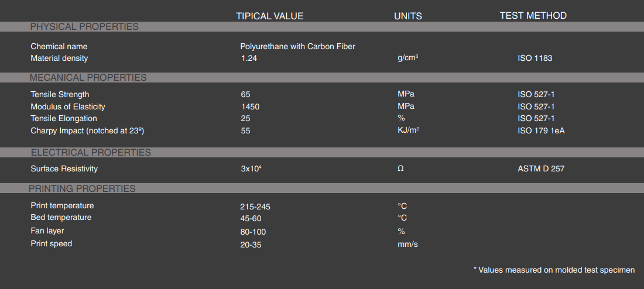The width and height of the screenshot is (644, 289).
Task: Click the Material density value 1.24
Action: click(249, 59)
